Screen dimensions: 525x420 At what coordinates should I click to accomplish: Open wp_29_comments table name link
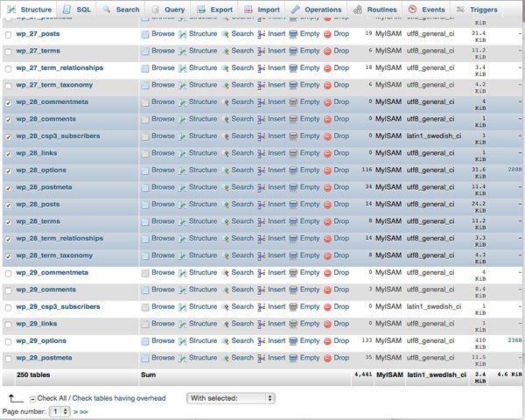45,290
